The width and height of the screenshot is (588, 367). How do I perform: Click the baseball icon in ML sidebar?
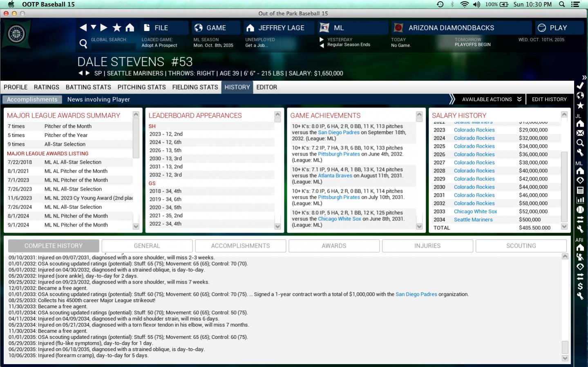580,209
